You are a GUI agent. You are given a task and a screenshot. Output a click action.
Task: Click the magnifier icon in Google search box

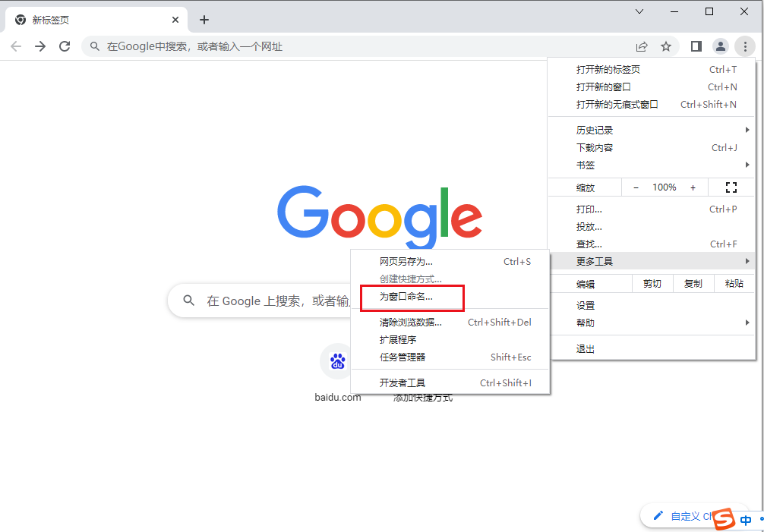[188, 301]
